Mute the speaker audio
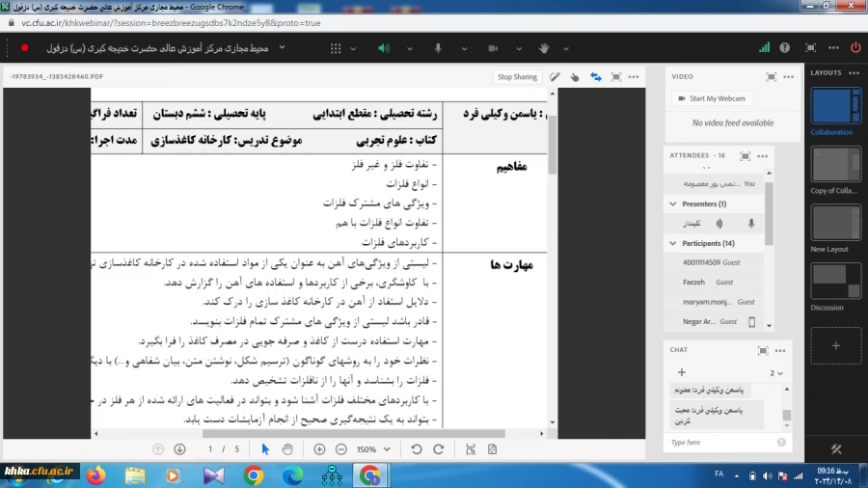The height and width of the screenshot is (488, 868). pyautogui.click(x=383, y=47)
